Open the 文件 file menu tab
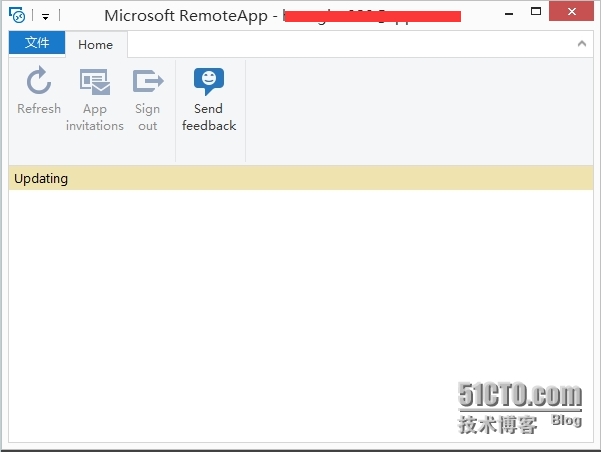This screenshot has width=602, height=452. coord(37,42)
